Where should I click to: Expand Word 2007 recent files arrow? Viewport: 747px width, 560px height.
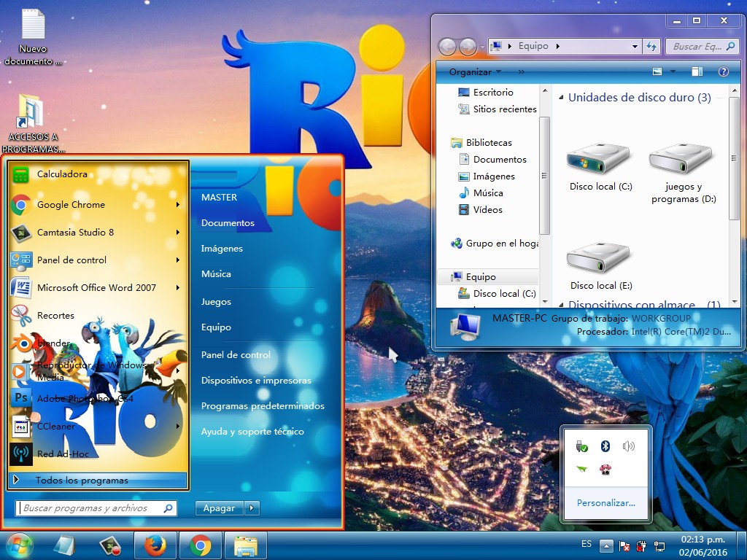point(178,287)
